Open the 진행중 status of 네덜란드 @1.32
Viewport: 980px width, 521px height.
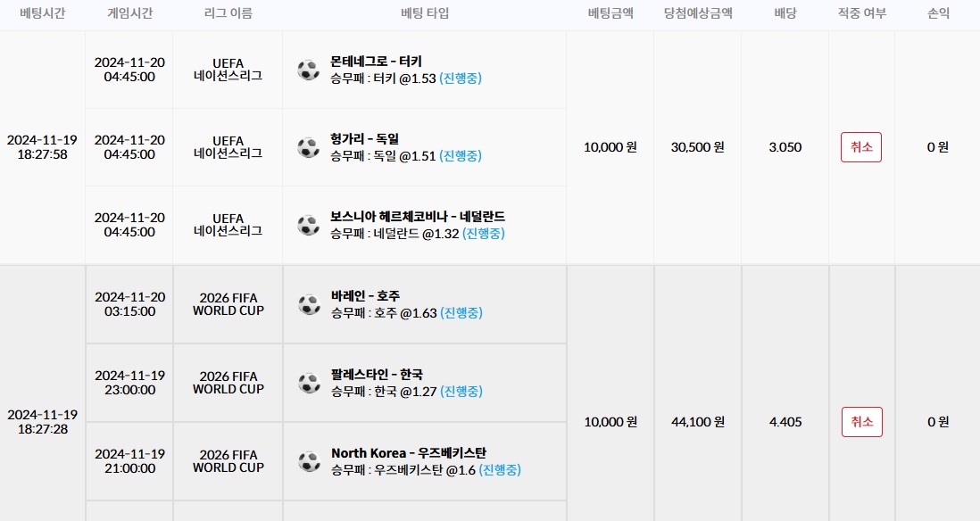[x=484, y=234]
